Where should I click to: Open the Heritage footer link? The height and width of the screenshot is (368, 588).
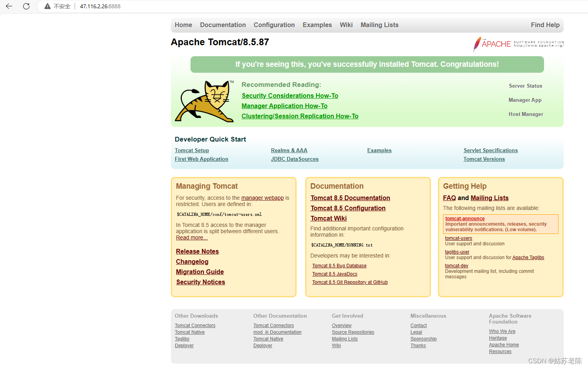498,338
